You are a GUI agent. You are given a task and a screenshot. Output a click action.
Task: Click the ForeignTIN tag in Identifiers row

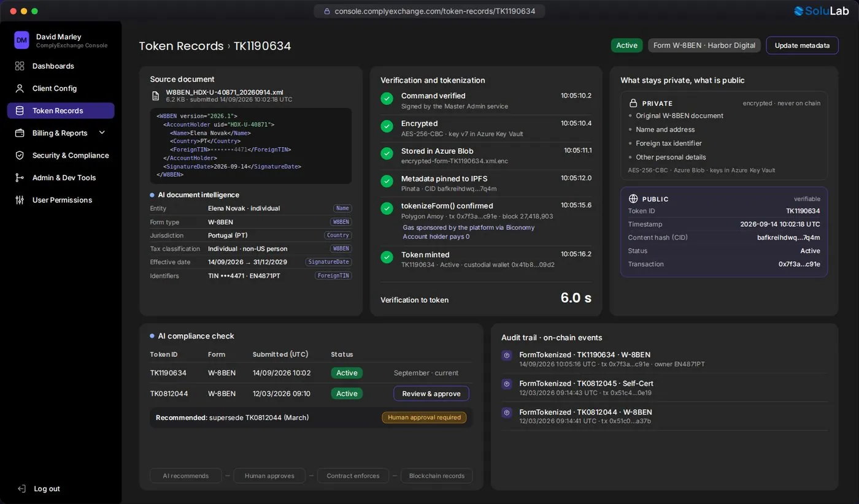click(x=333, y=276)
